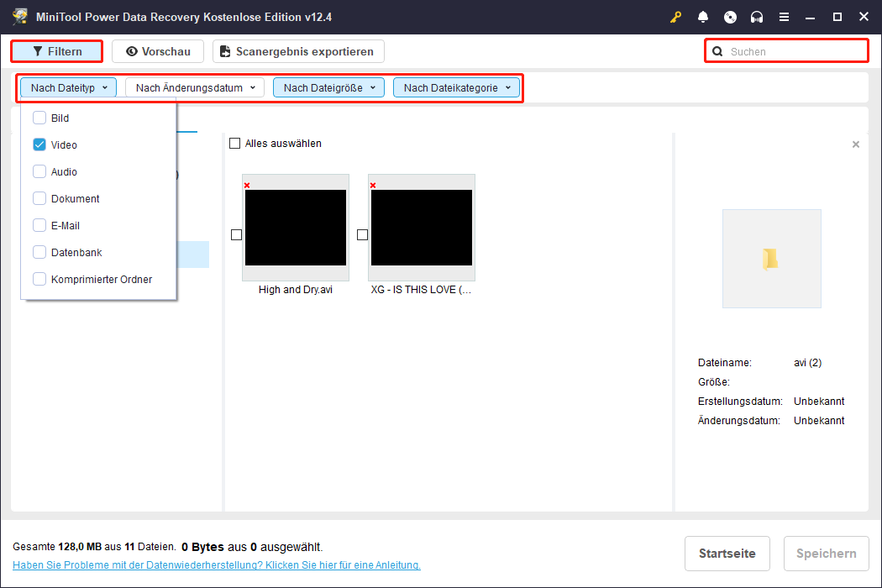
Task: Check the Audio file type option
Action: [x=39, y=171]
